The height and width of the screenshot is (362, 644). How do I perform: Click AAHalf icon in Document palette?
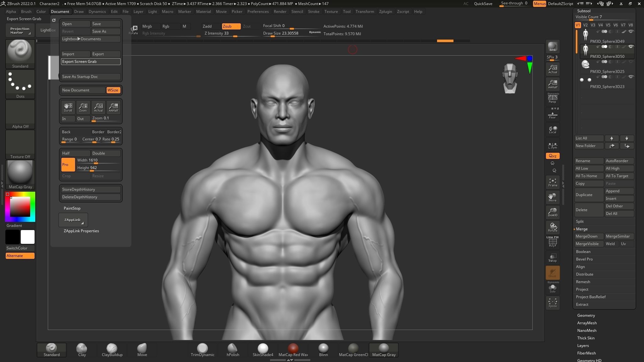point(113,107)
